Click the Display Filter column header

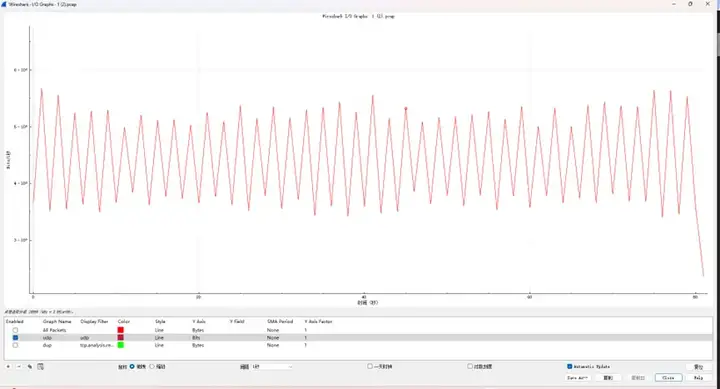tap(94, 321)
